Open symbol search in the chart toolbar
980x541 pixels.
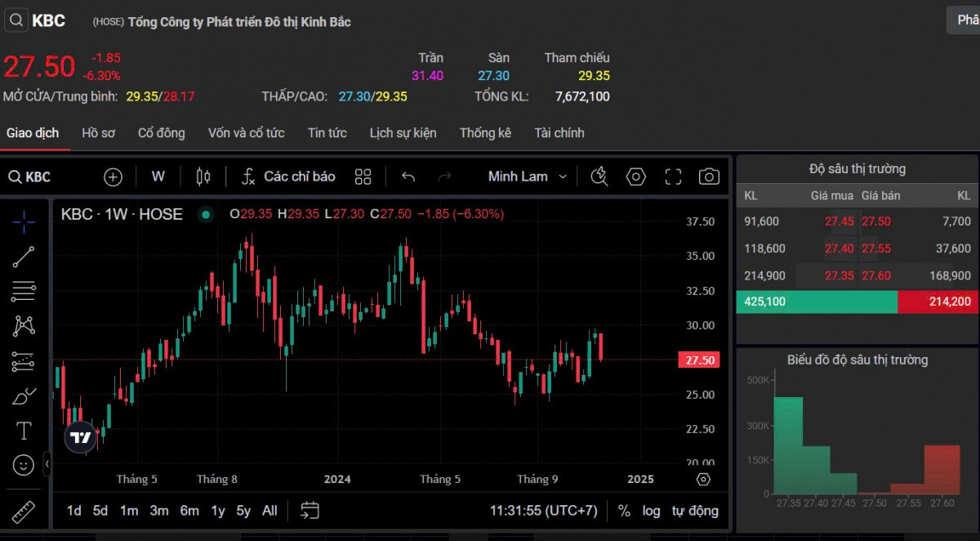[29, 177]
